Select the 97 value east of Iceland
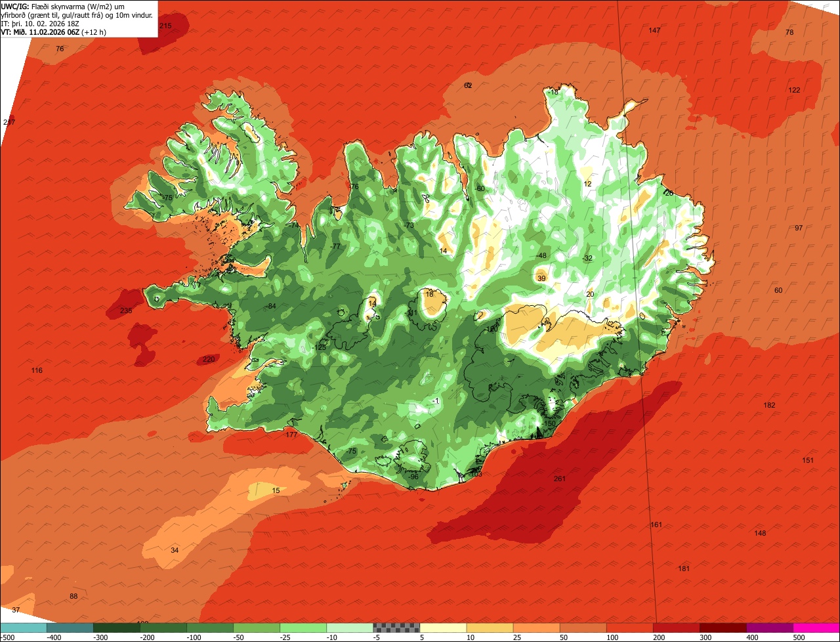Viewport: 840px width, 642px height. [x=799, y=228]
